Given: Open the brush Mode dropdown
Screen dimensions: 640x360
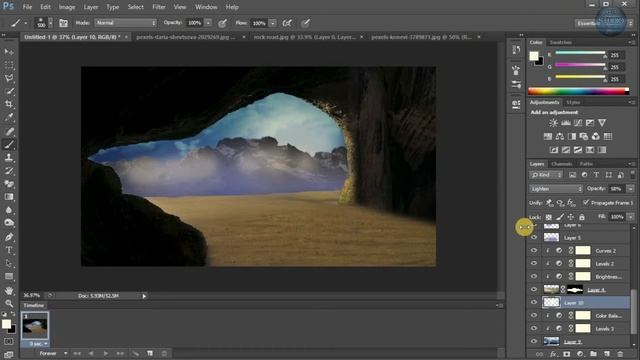Looking at the screenshot, I should click(125, 23).
